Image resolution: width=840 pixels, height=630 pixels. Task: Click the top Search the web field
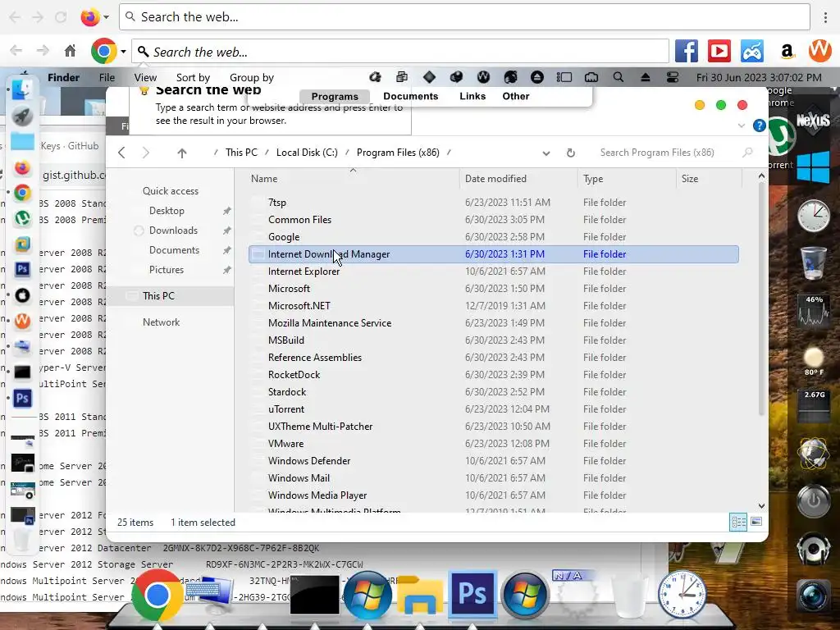click(464, 17)
